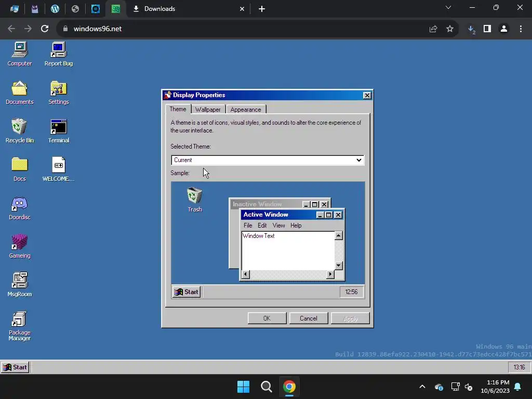Launch the Doordisc app icon

19,208
